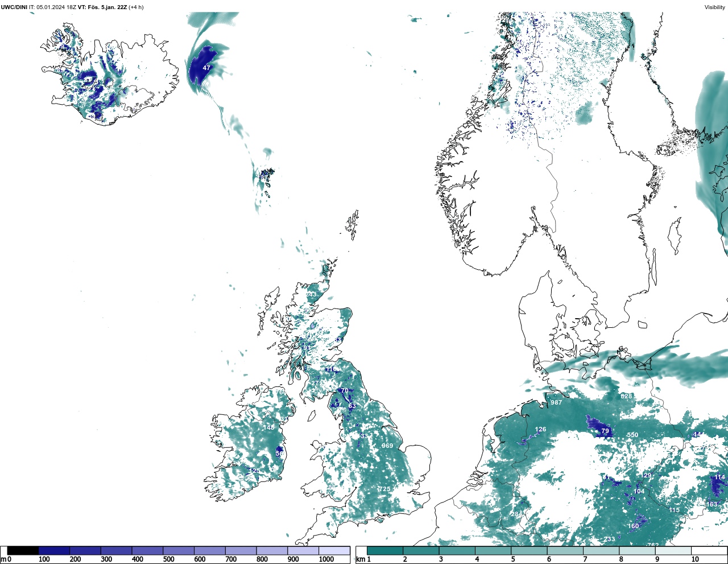This screenshot has height=564, width=728.
Task: Click the '160' value on the map
Action: (x=634, y=526)
